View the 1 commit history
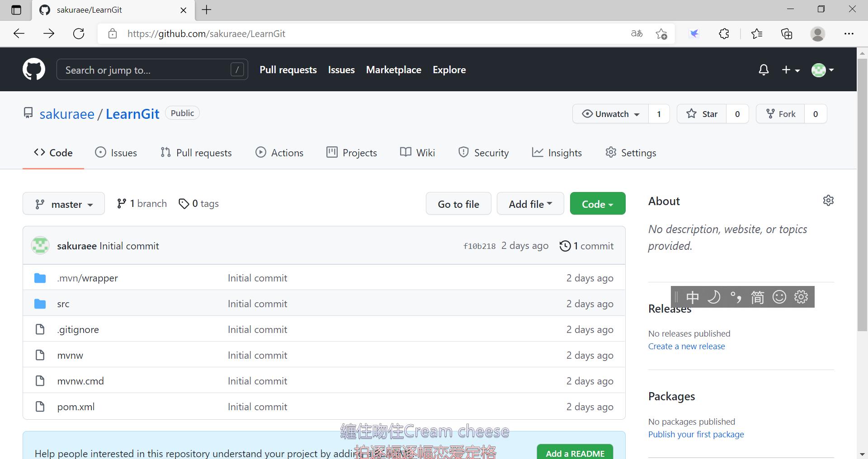Image resolution: width=868 pixels, height=459 pixels. 586,246
